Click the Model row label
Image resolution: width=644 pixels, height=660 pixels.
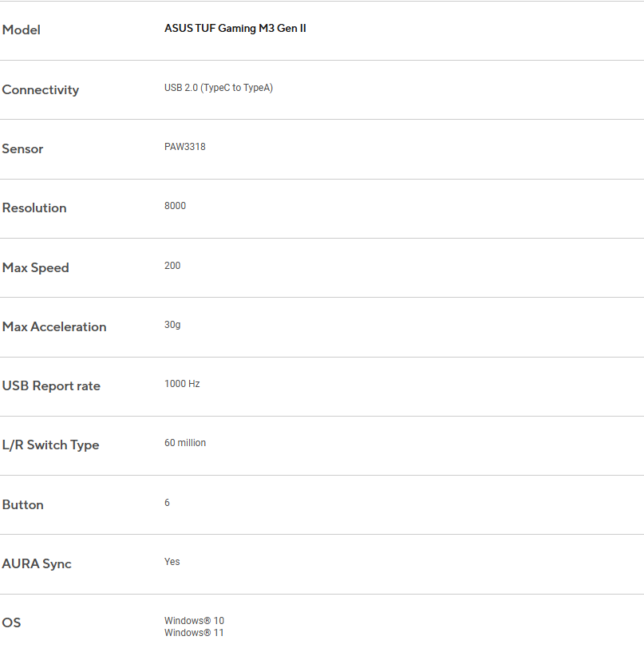22,30
